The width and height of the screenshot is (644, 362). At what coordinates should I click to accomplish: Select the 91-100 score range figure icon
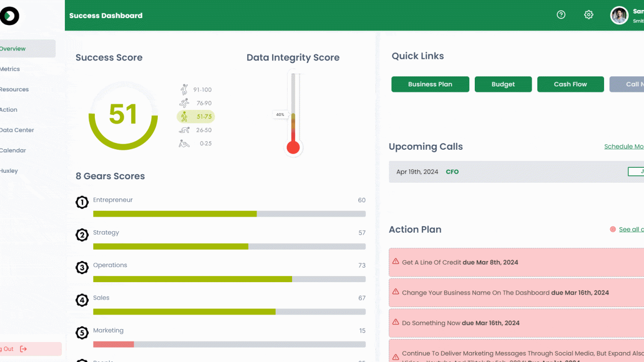point(184,90)
